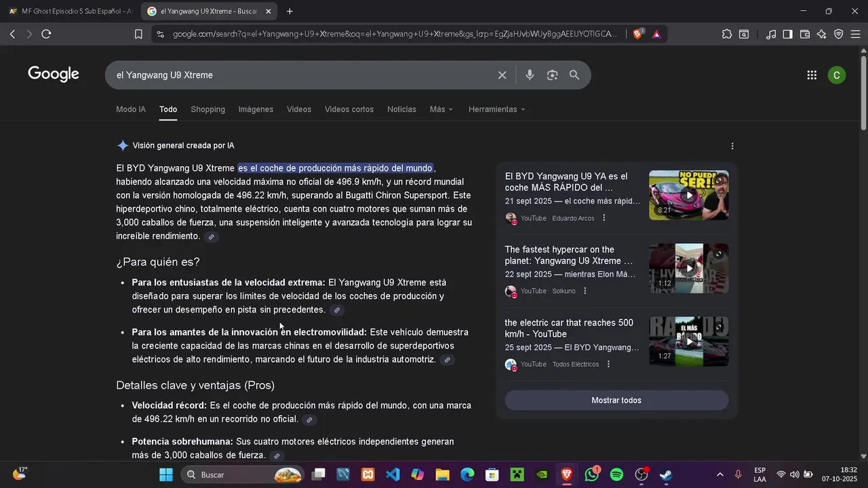Open more options for the Eduardo Arcos video
The image size is (868, 488).
604,218
